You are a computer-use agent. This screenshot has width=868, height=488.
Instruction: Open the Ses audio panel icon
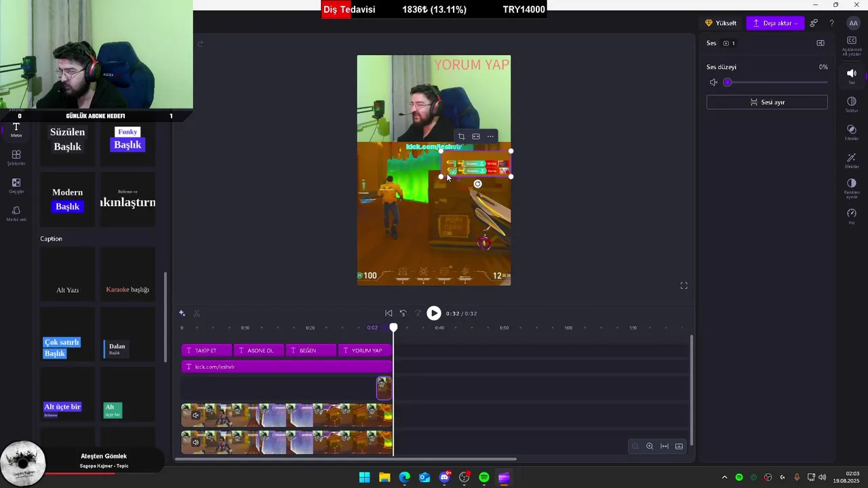[x=852, y=77]
